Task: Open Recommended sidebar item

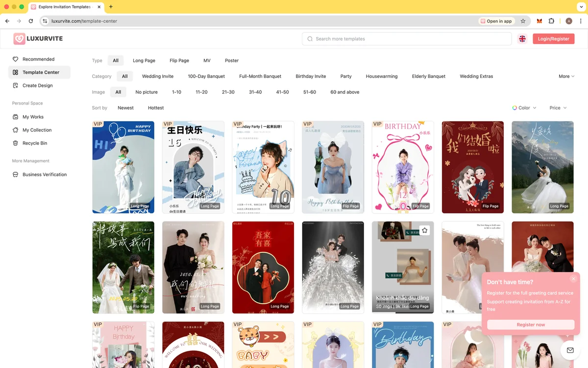Action: (38, 59)
